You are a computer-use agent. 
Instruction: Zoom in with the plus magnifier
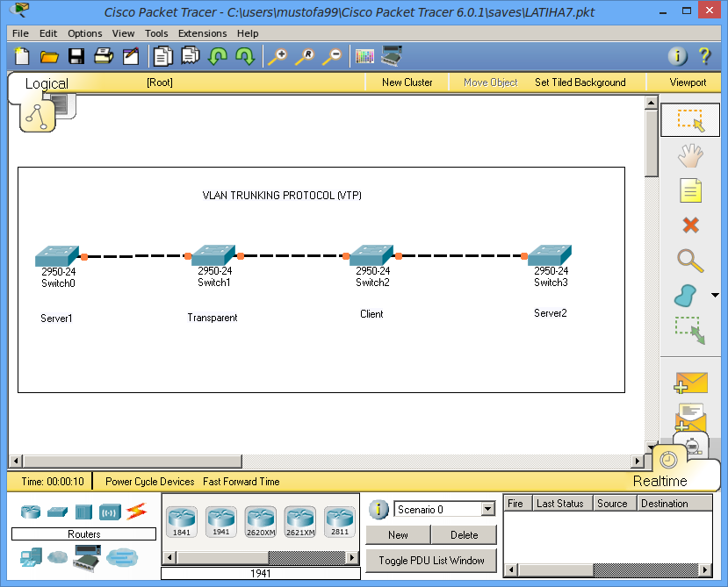278,57
